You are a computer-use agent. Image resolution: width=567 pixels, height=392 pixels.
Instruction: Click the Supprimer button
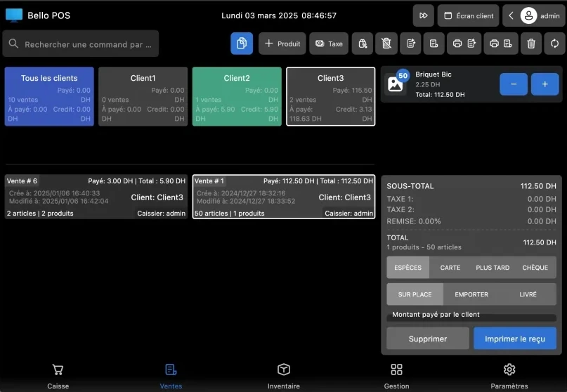[428, 339]
